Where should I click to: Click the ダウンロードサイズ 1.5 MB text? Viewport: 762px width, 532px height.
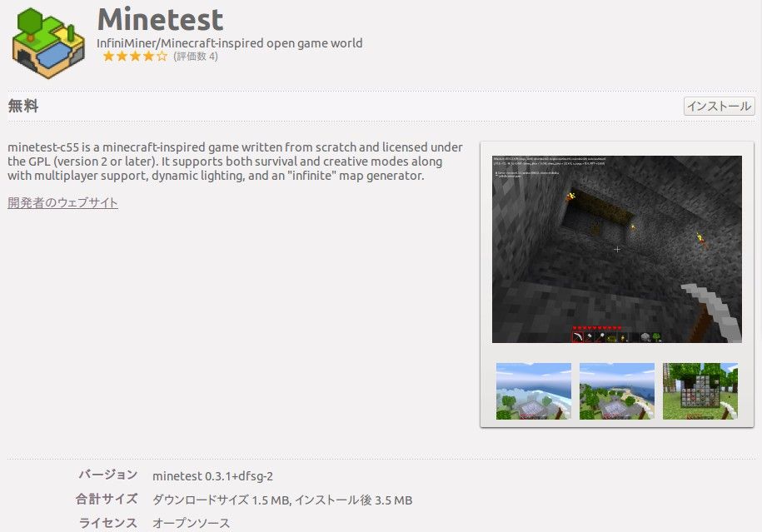coord(222,500)
